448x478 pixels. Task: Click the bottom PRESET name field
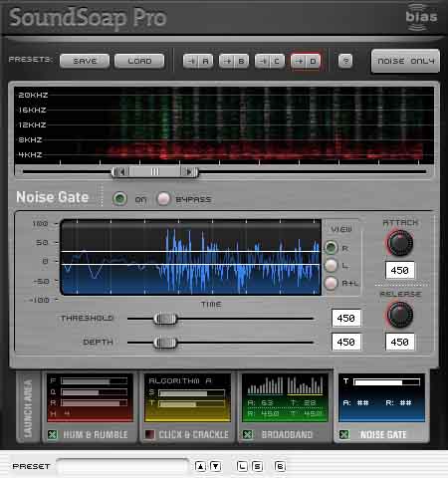(x=122, y=466)
